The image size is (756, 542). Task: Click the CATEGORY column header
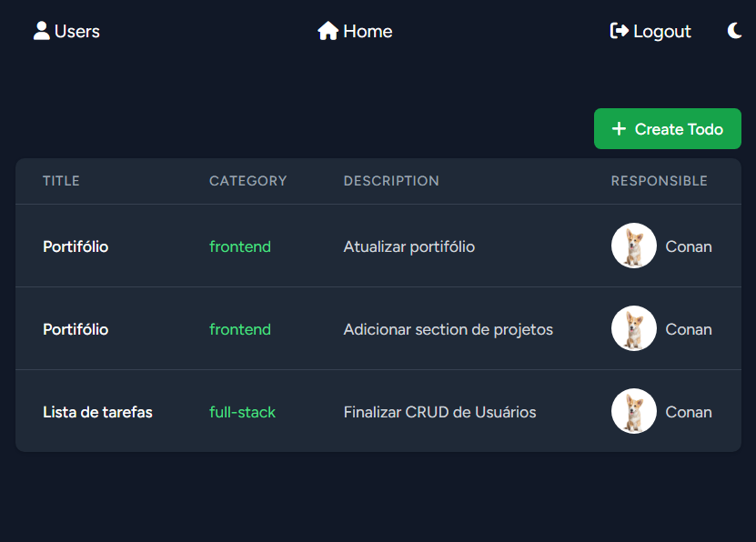point(247,181)
